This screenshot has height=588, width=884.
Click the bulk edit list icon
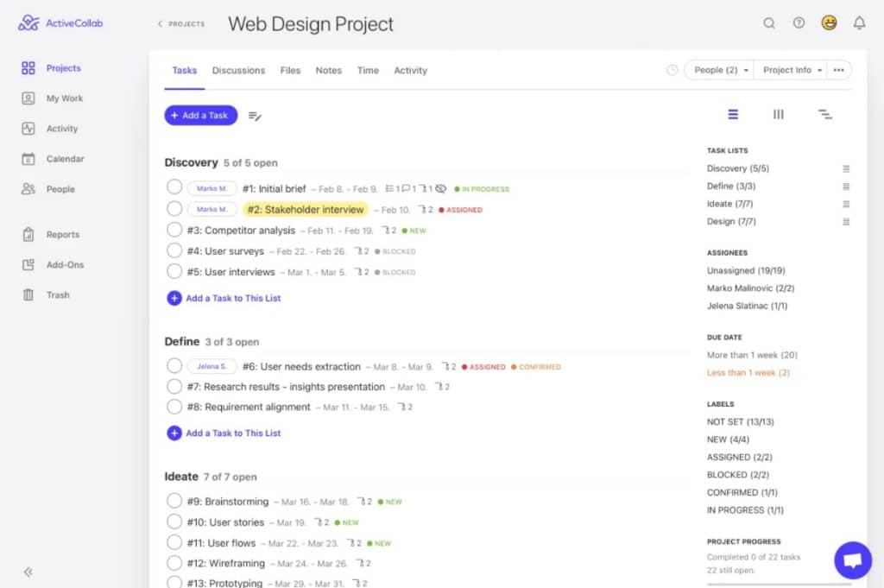pos(255,117)
